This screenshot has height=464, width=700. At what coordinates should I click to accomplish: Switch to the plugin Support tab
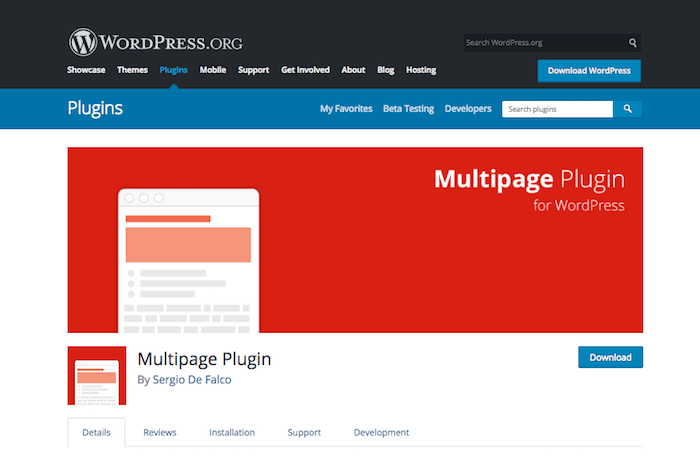[304, 433]
